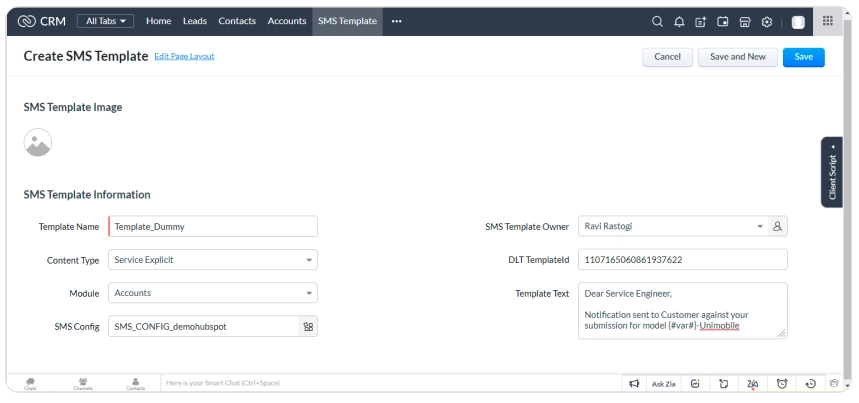This screenshot has height=403, width=859.
Task: Expand the Client Script side panel
Action: [835, 172]
